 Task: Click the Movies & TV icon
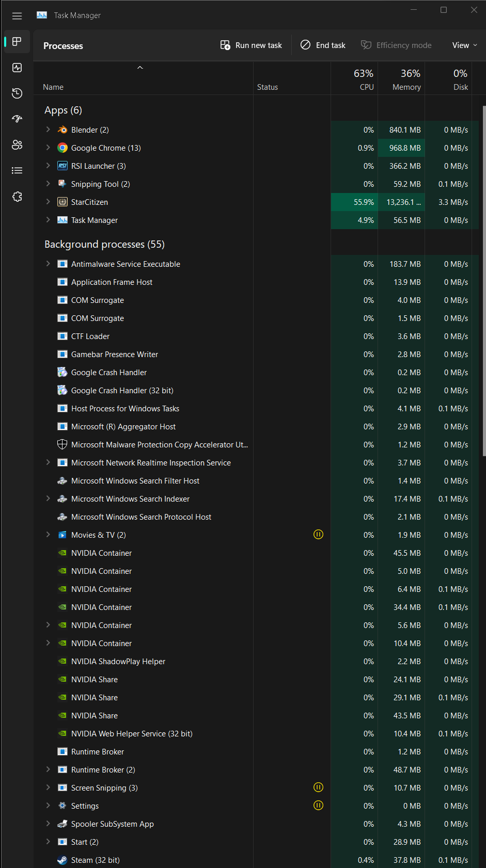[62, 535]
